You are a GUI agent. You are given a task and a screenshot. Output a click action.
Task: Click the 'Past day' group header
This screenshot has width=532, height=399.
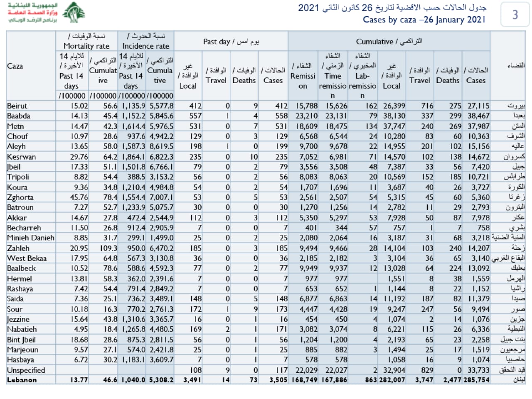[231, 42]
